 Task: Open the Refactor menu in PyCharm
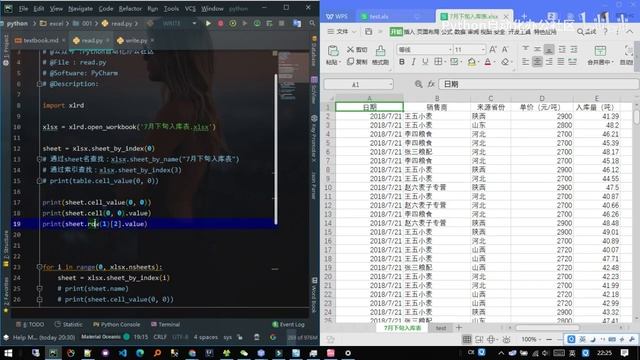click(130, 9)
